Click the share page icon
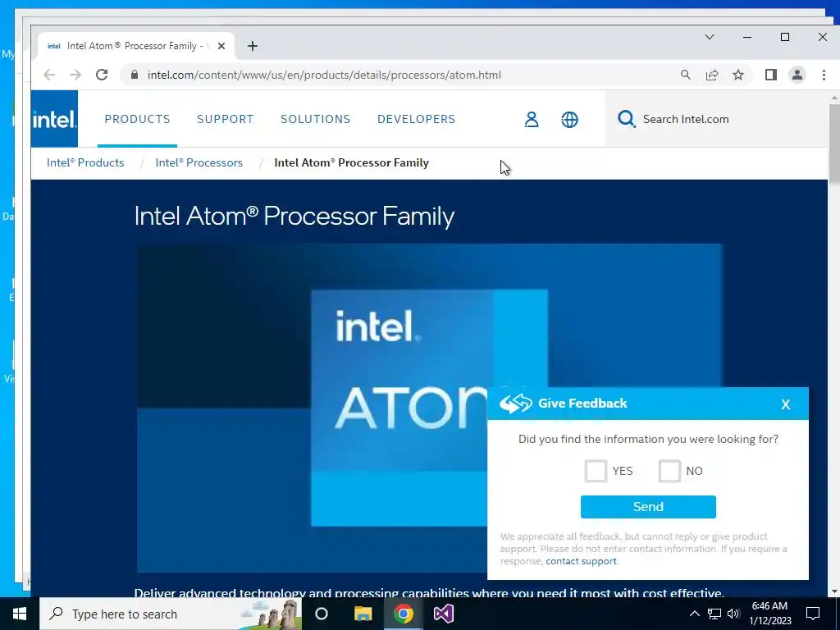The height and width of the screenshot is (630, 840). click(x=712, y=75)
